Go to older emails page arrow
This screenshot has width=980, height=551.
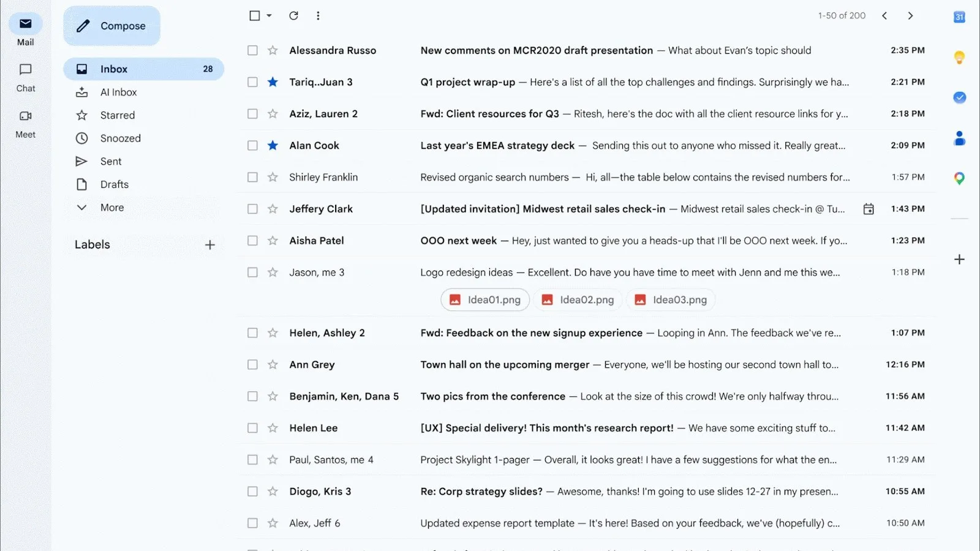(910, 16)
